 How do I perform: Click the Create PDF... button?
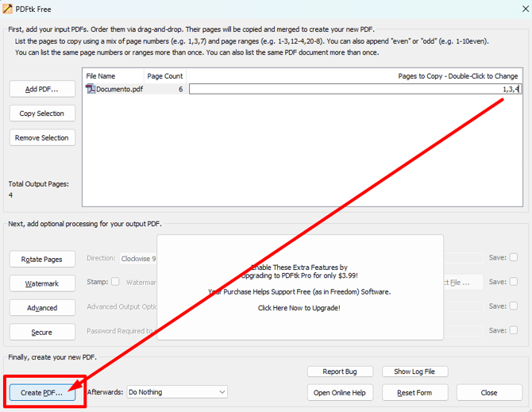[x=42, y=392]
